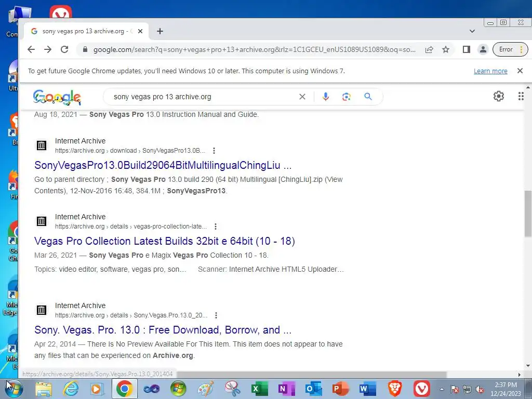Viewport: 532px width, 399px height.
Task: Submit search with the magnifying glass icon
Action: [368, 97]
